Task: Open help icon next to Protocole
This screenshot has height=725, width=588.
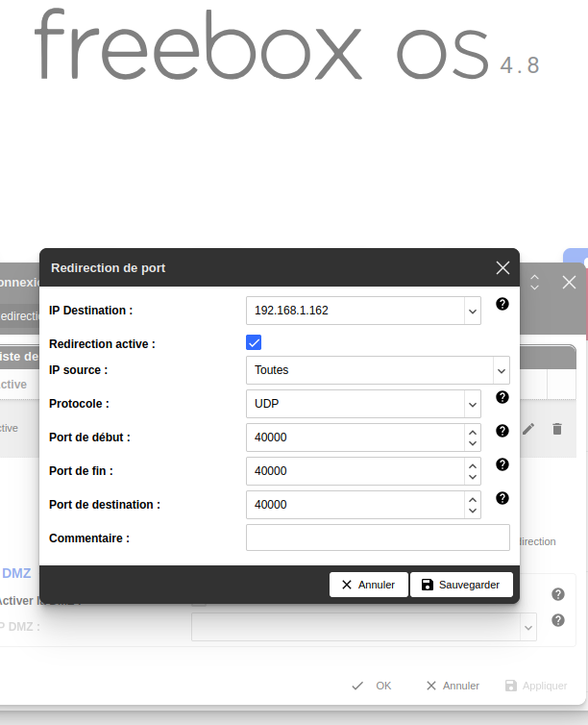Action: pos(502,397)
